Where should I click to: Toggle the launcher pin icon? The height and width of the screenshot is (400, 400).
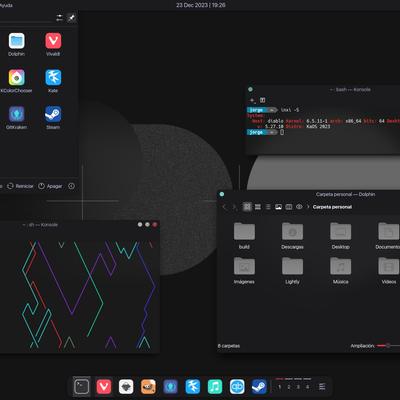coord(71,18)
